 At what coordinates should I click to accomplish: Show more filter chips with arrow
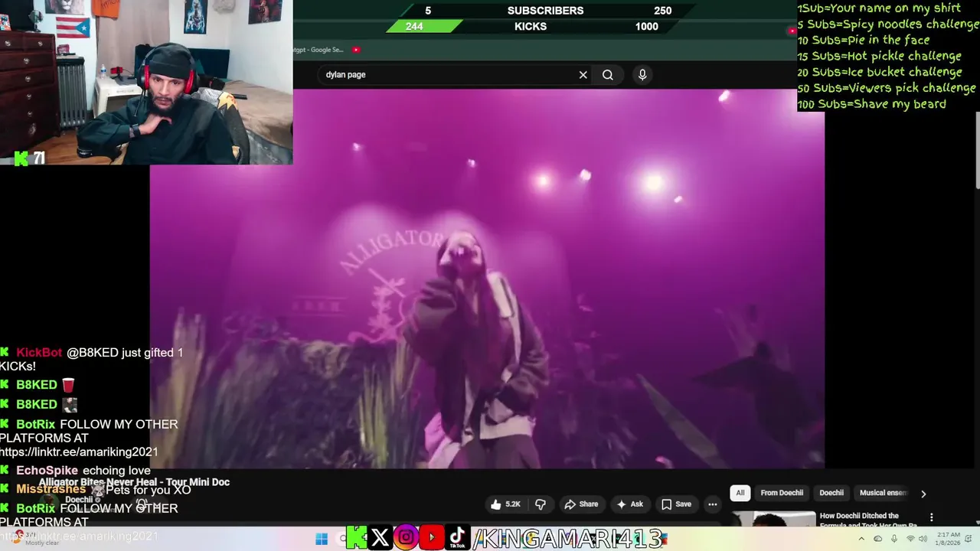point(923,494)
